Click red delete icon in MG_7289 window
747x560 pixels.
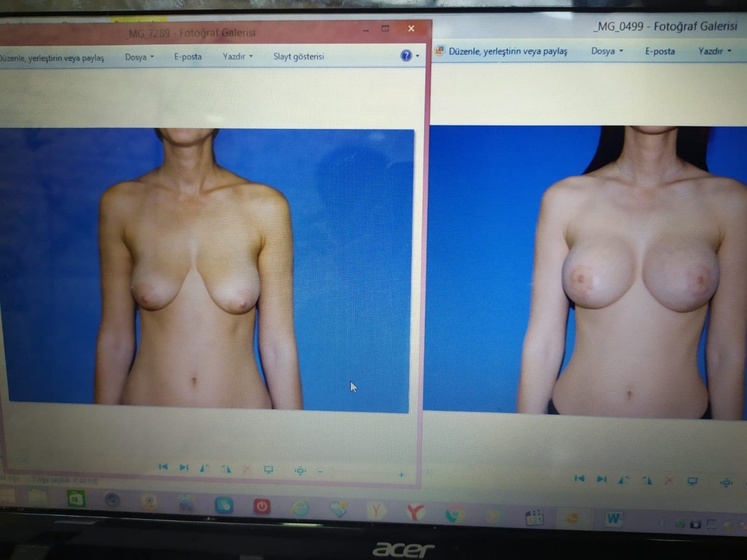tap(246, 469)
